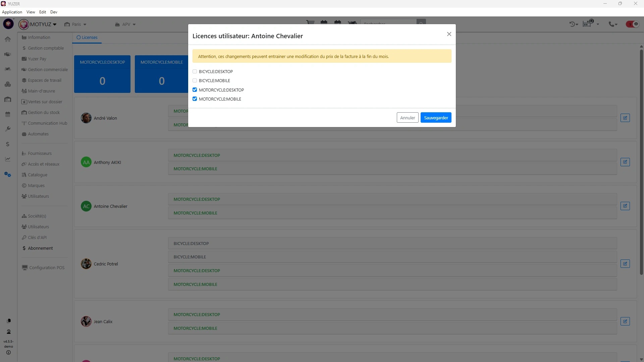
Task: Edit licenses for Anthony AKIKI
Action: (625, 162)
